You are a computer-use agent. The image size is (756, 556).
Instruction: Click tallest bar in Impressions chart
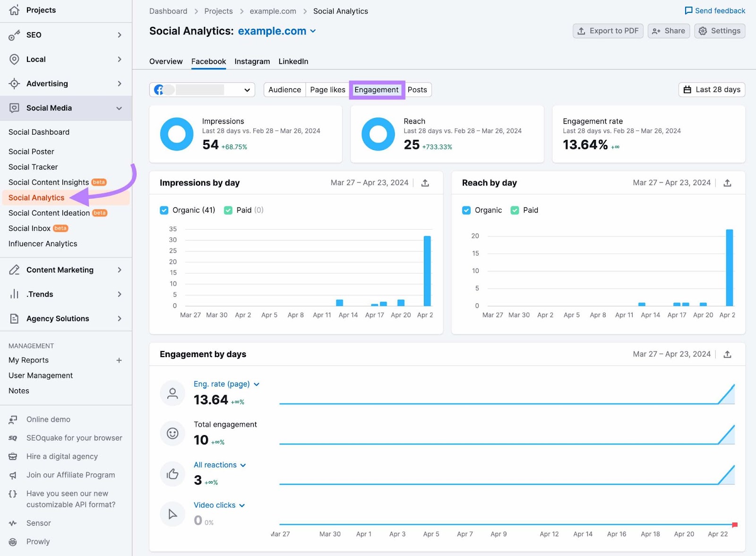[x=427, y=271]
